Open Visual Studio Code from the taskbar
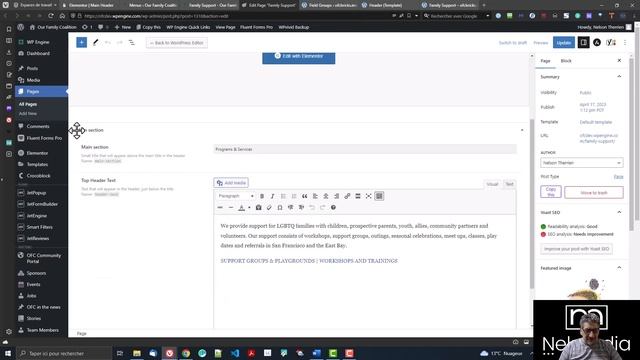 click(235, 353)
